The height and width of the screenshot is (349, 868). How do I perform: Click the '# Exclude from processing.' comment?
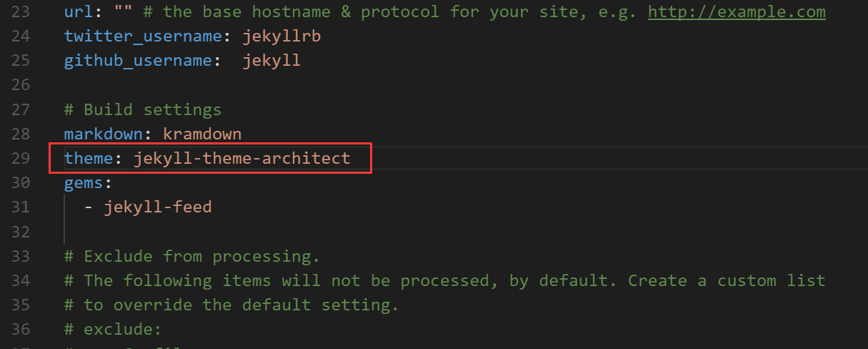[192, 256]
